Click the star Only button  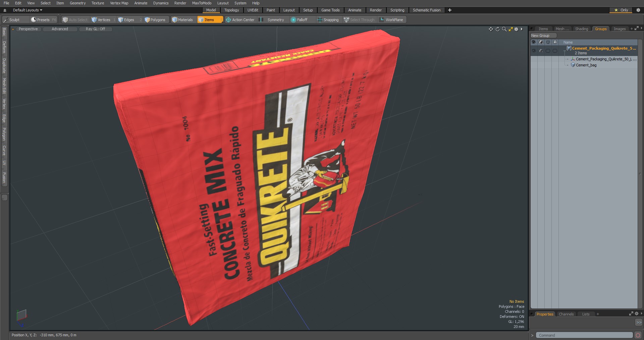click(x=621, y=10)
